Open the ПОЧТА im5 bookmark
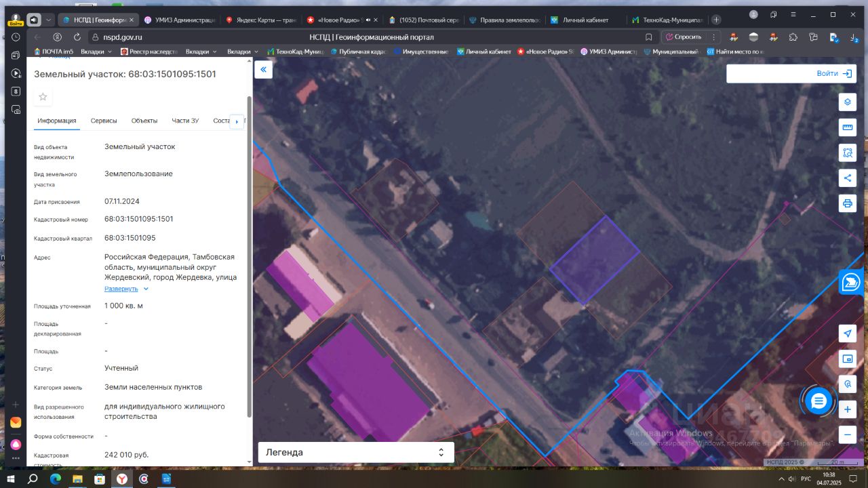868x488 pixels. pyautogui.click(x=54, y=52)
